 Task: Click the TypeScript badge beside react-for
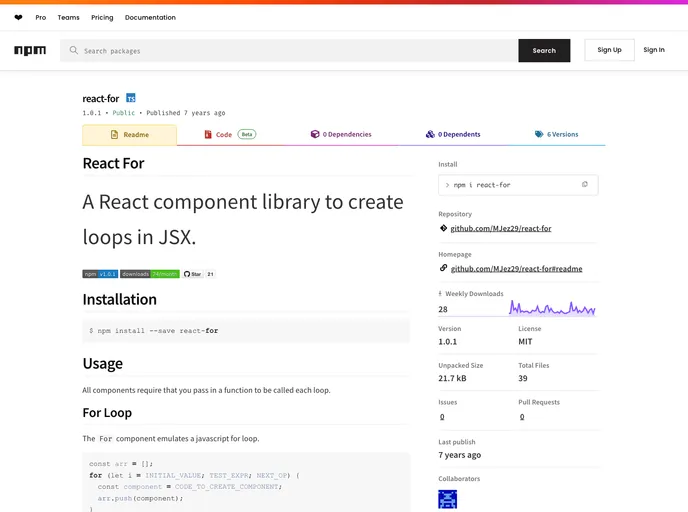131,98
